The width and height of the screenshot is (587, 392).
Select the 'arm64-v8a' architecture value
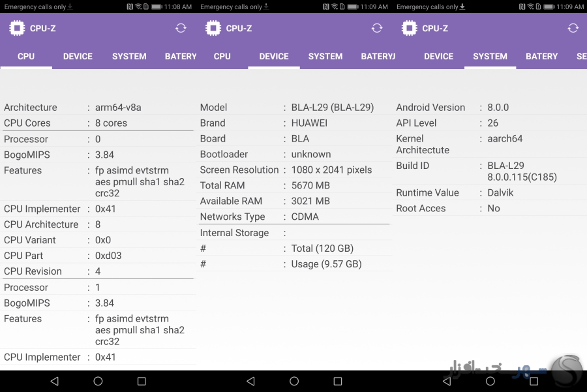pyautogui.click(x=118, y=108)
